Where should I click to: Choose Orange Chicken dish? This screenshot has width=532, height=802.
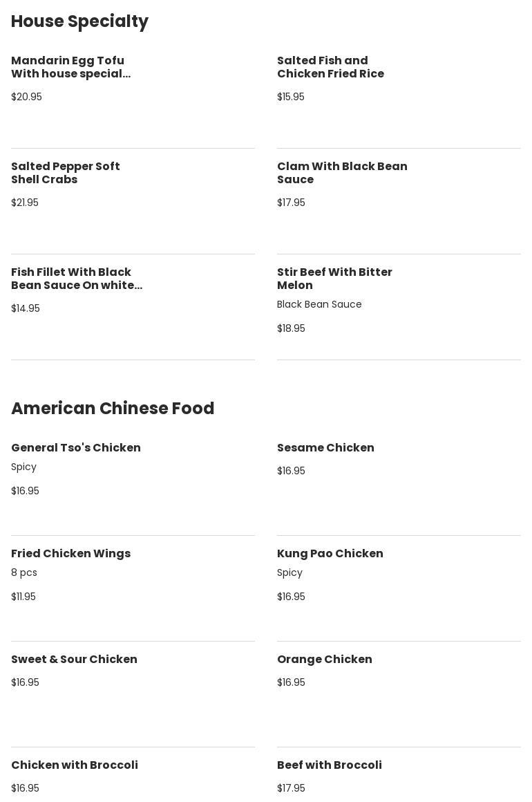tap(324, 660)
